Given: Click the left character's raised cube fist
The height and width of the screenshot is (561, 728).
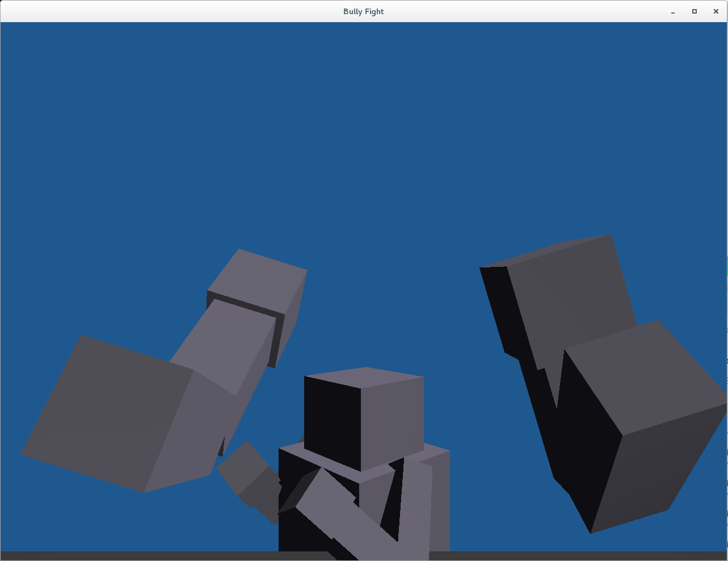Looking at the screenshot, I should coord(256,308).
